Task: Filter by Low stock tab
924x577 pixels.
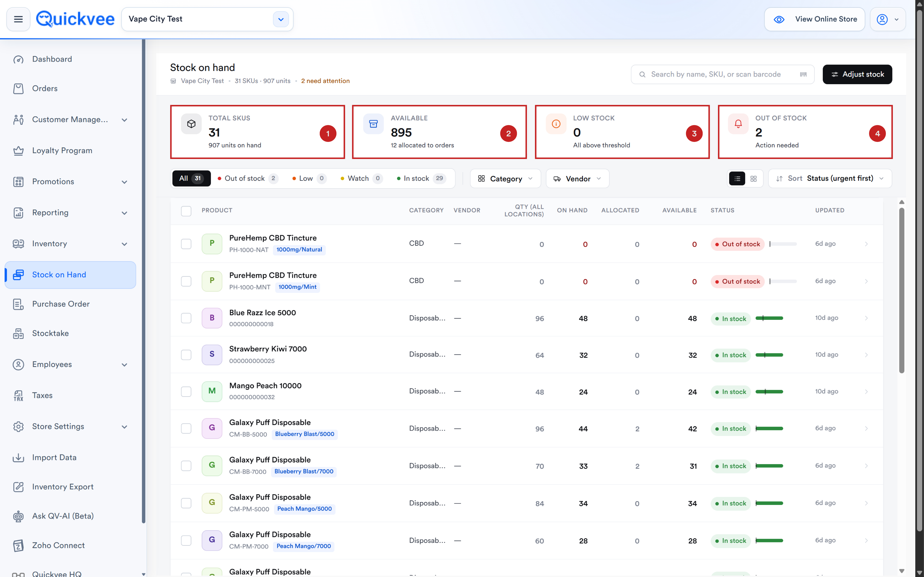Action: pos(309,179)
